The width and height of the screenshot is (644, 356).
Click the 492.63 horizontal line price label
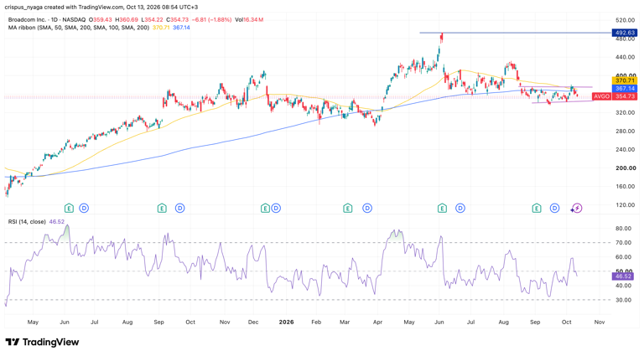[x=624, y=33]
